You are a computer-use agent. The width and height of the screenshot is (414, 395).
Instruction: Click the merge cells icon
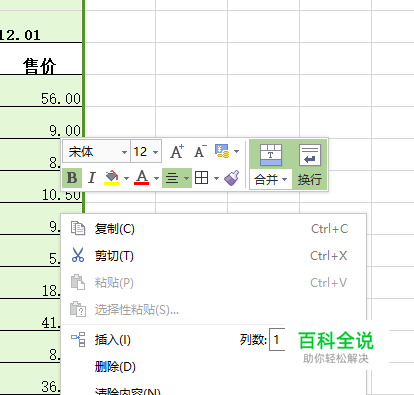point(271,155)
